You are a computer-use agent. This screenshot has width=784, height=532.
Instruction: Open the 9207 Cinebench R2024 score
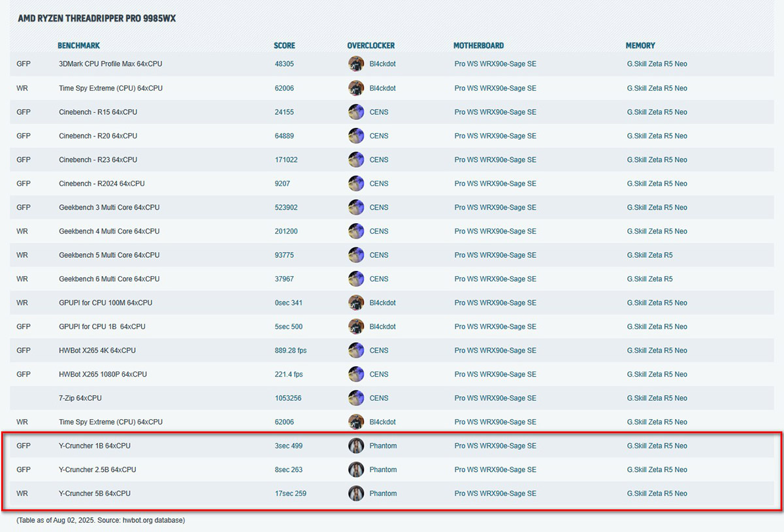point(282,183)
